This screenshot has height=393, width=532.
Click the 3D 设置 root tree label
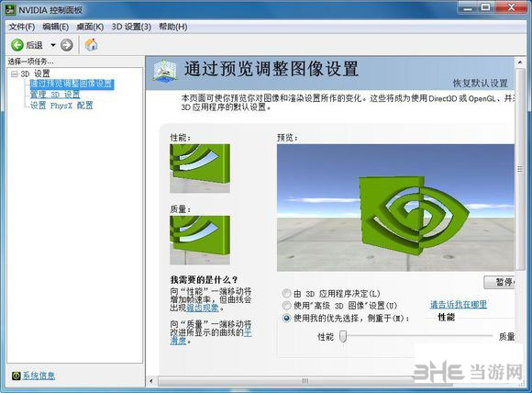click(35, 73)
